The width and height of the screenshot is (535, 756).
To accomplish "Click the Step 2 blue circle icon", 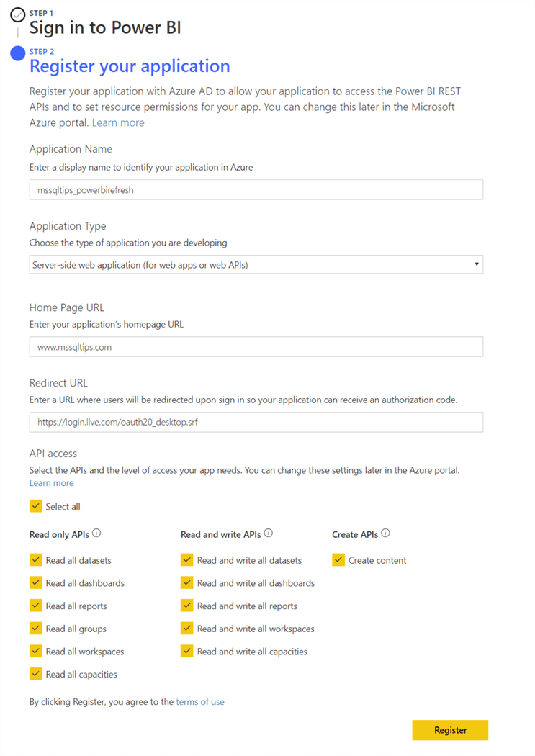I will point(18,53).
